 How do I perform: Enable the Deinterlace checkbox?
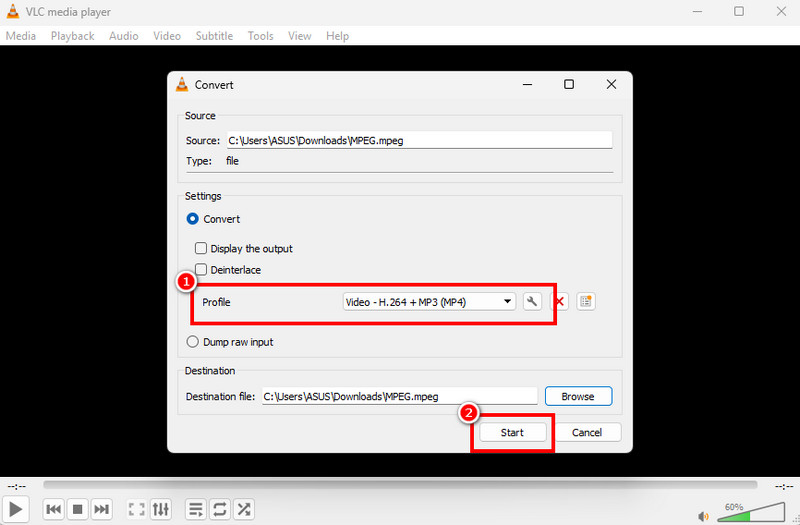201,269
